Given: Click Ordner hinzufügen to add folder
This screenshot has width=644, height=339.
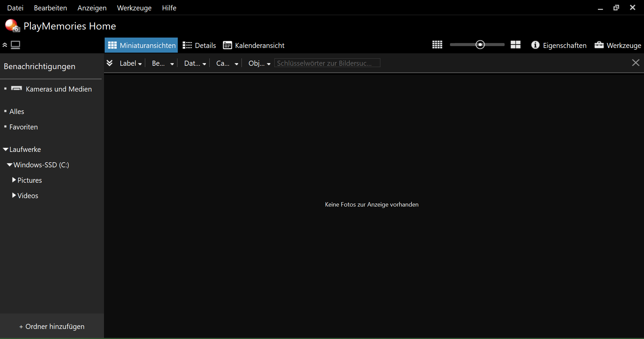Looking at the screenshot, I should pyautogui.click(x=52, y=327).
